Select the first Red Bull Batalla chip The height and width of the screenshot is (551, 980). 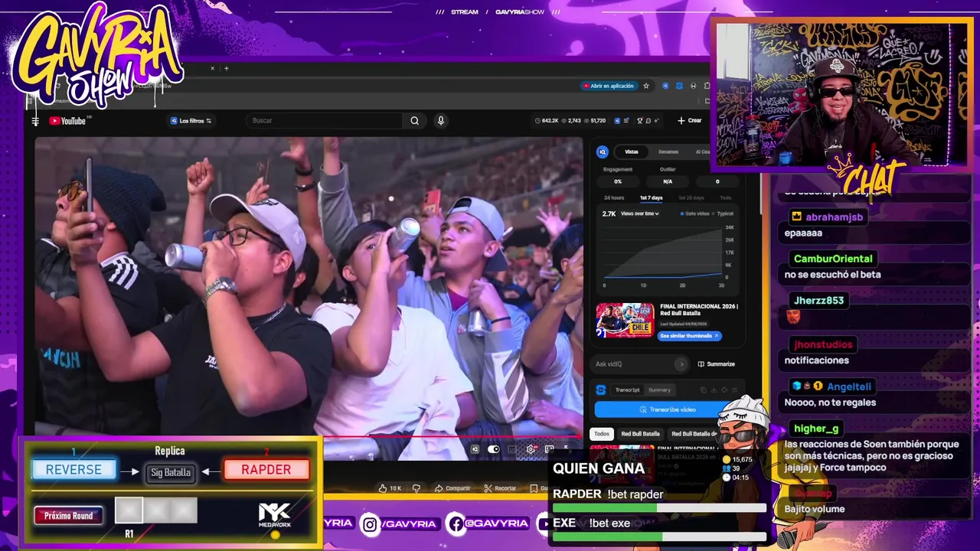coord(640,434)
